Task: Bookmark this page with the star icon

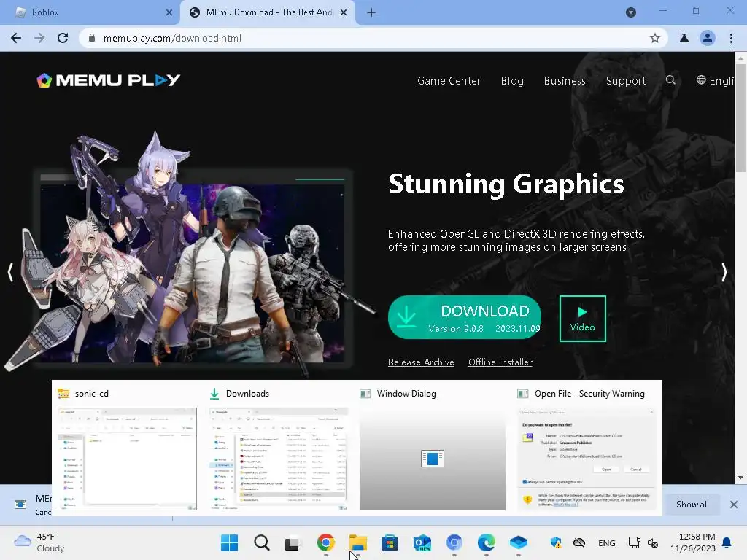Action: tap(655, 38)
